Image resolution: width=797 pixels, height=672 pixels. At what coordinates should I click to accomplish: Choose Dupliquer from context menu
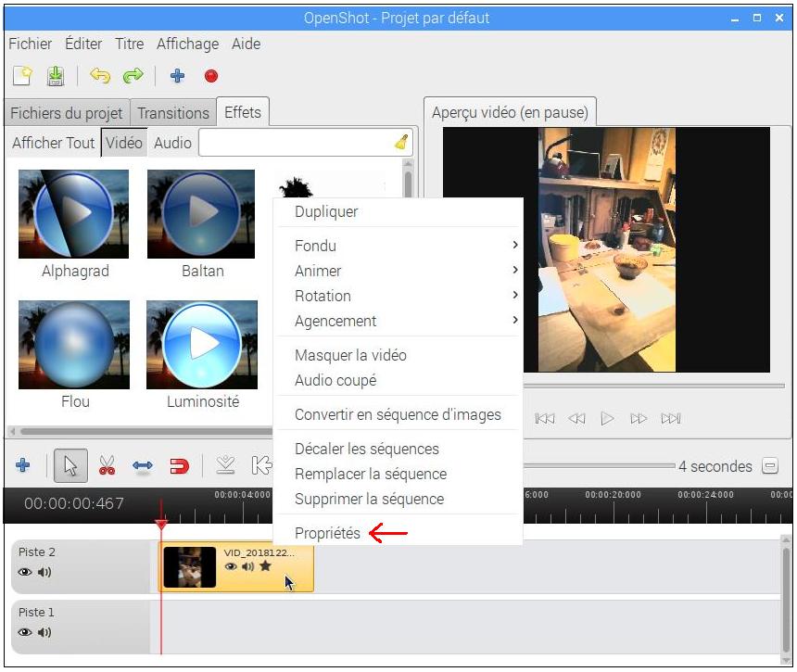pyautogui.click(x=399, y=211)
